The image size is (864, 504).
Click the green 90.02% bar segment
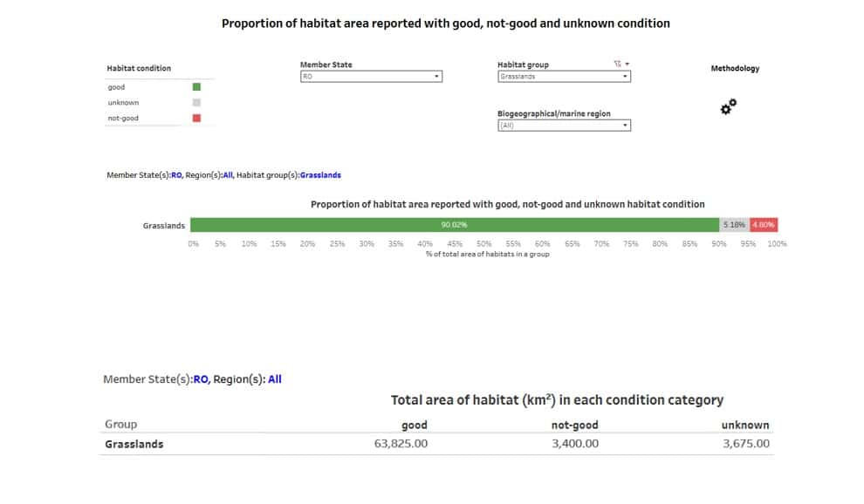(x=454, y=225)
